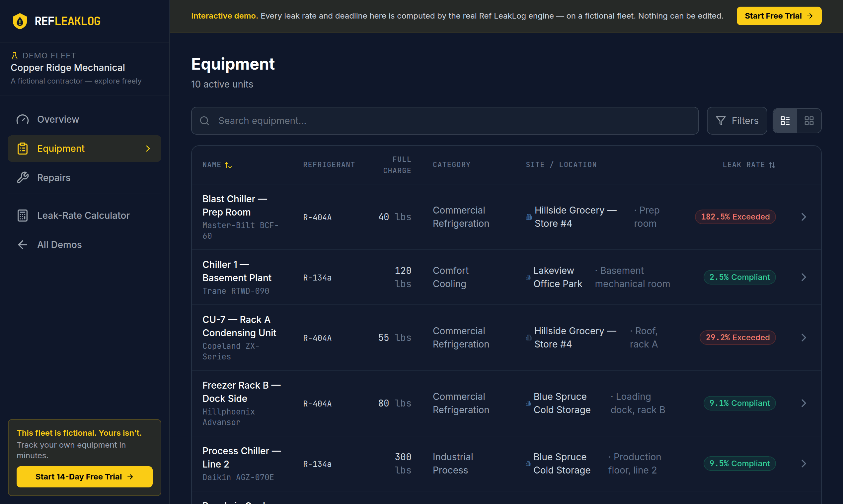Click Start Free Trial banner button
843x504 pixels.
779,16
